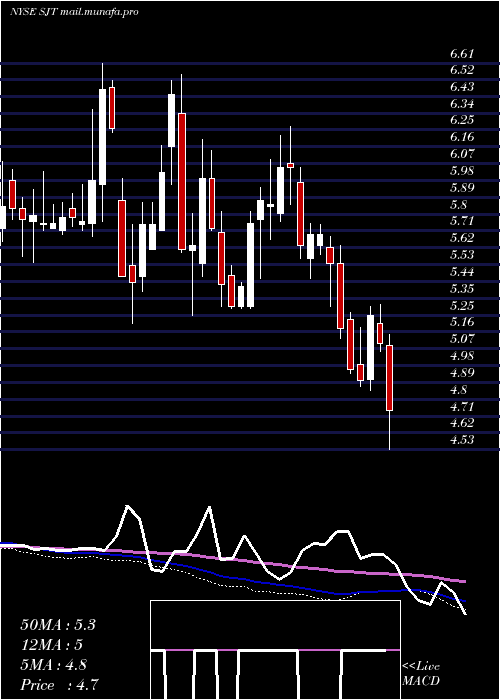The height and width of the screenshot is (700, 500).
Task: Click the 4.53 price axis label
Action: tap(462, 440)
